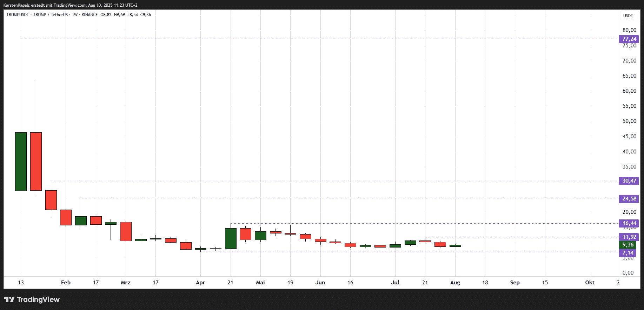Select the Mai label on time axis

(x=260, y=283)
